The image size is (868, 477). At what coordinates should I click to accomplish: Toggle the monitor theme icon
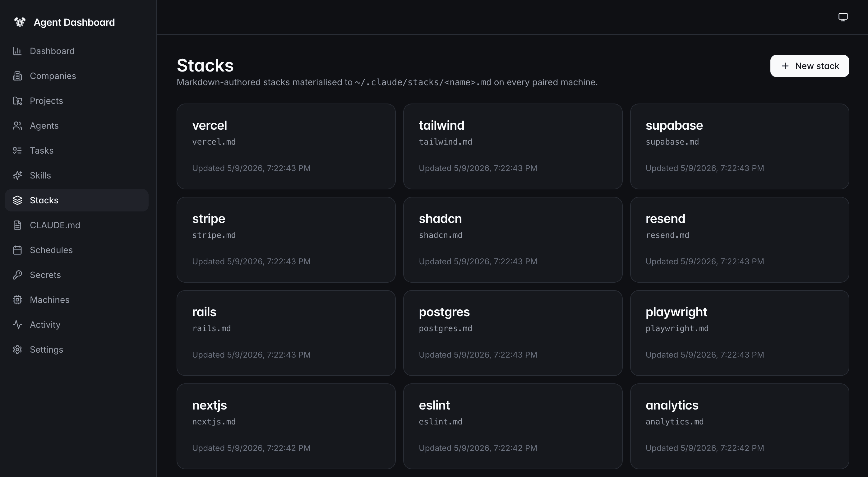[x=843, y=17]
